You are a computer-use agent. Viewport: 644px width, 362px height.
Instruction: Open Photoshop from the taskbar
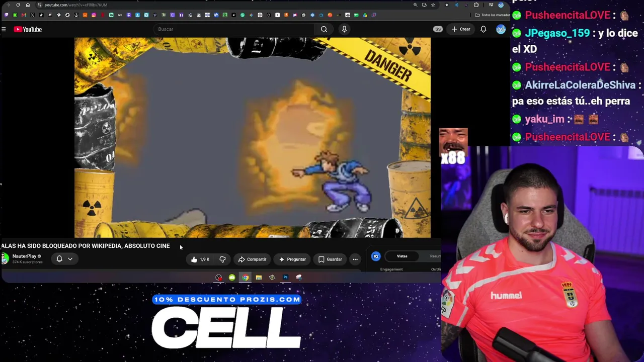click(285, 278)
